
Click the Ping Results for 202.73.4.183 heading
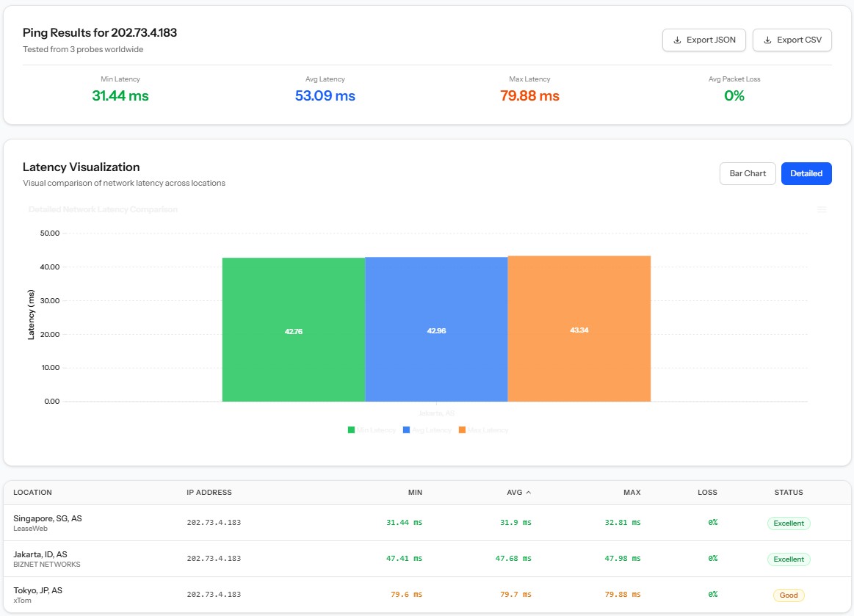[x=100, y=33]
